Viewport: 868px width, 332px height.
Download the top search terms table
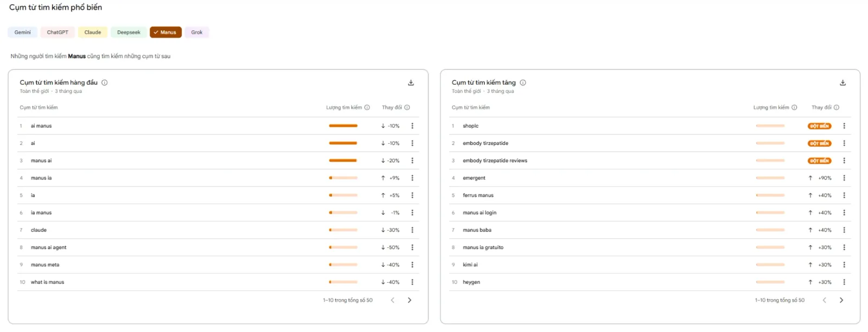[411, 82]
